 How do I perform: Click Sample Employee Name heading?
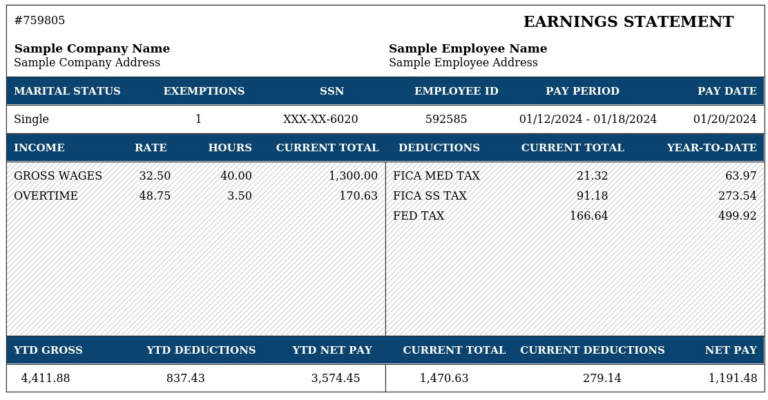tap(468, 48)
